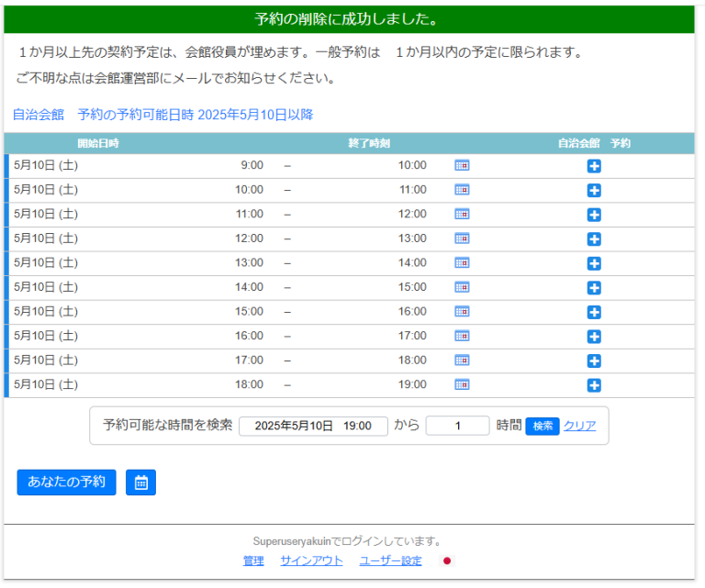Screen dimensions: 705x588
Task: Open the calendar icon in the 16:00–17:00 row
Action: tap(462, 336)
